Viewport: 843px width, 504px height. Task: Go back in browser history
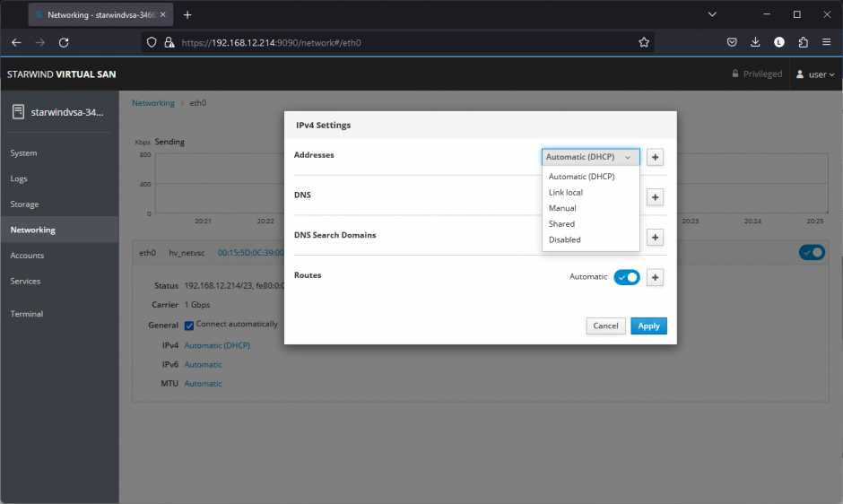(16, 42)
